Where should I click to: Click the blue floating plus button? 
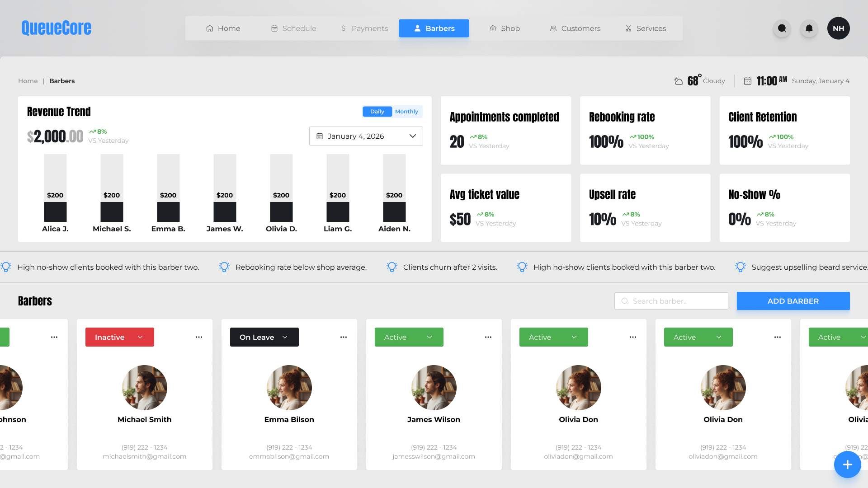coord(847,464)
